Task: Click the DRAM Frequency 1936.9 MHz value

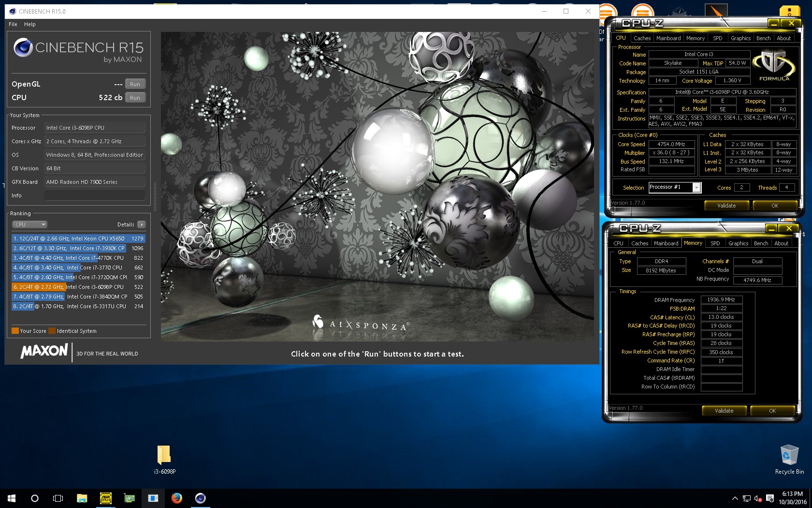Action: [721, 299]
